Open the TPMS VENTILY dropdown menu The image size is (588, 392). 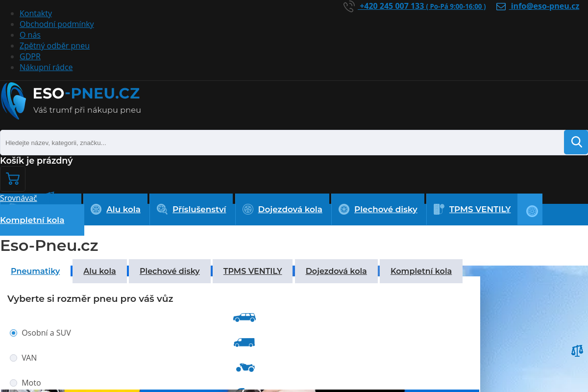(x=480, y=209)
